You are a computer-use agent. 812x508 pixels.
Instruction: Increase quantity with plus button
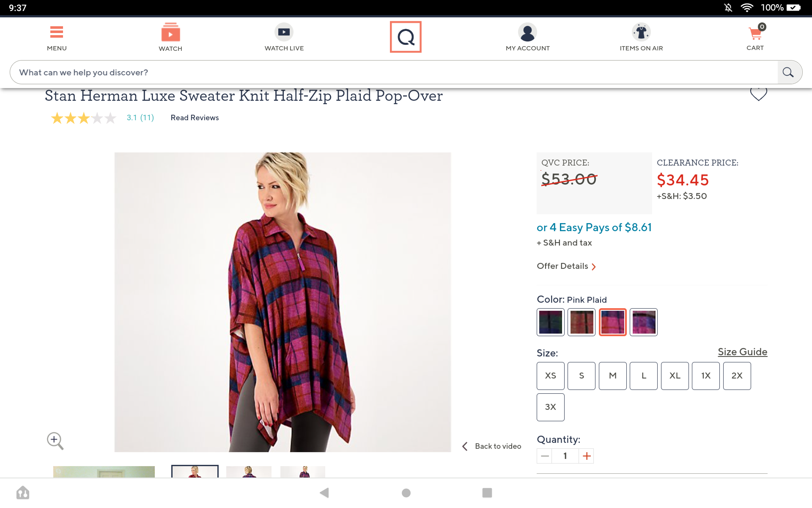click(586, 456)
